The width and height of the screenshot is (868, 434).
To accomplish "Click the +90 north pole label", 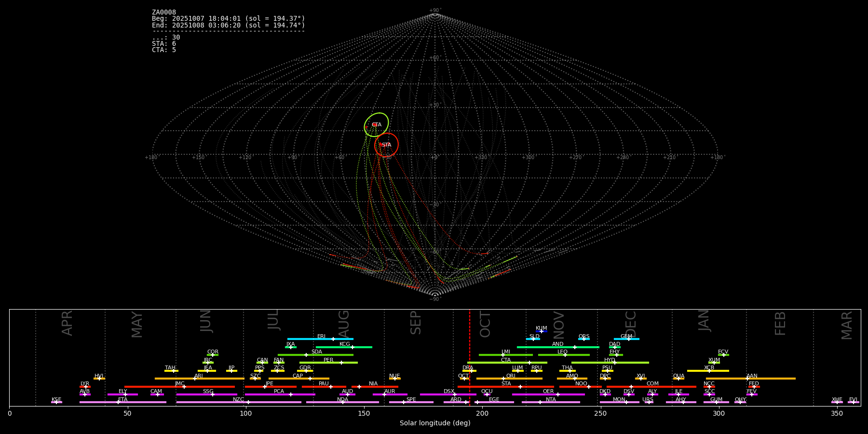I will click(434, 11).
